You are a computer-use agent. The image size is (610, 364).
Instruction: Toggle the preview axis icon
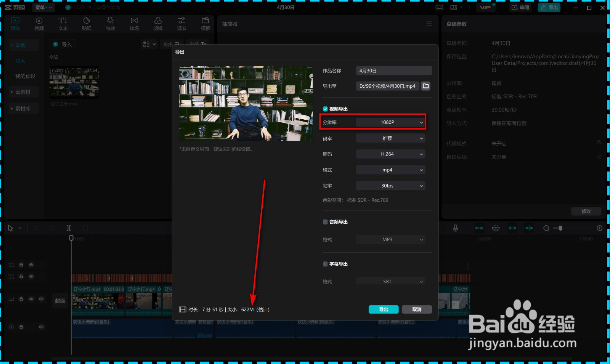point(529,228)
